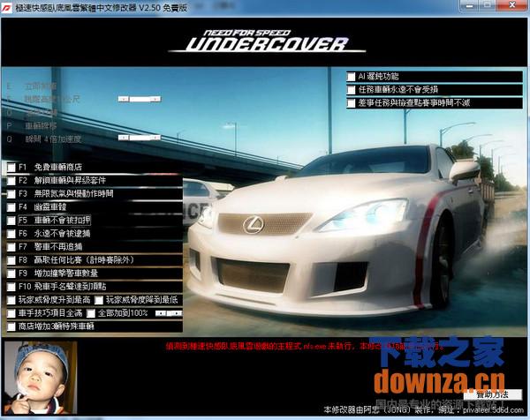The image size is (530, 420).
Task: Decrease the 瞬間 4 倍加速度 spinner value
Action: tap(124, 138)
